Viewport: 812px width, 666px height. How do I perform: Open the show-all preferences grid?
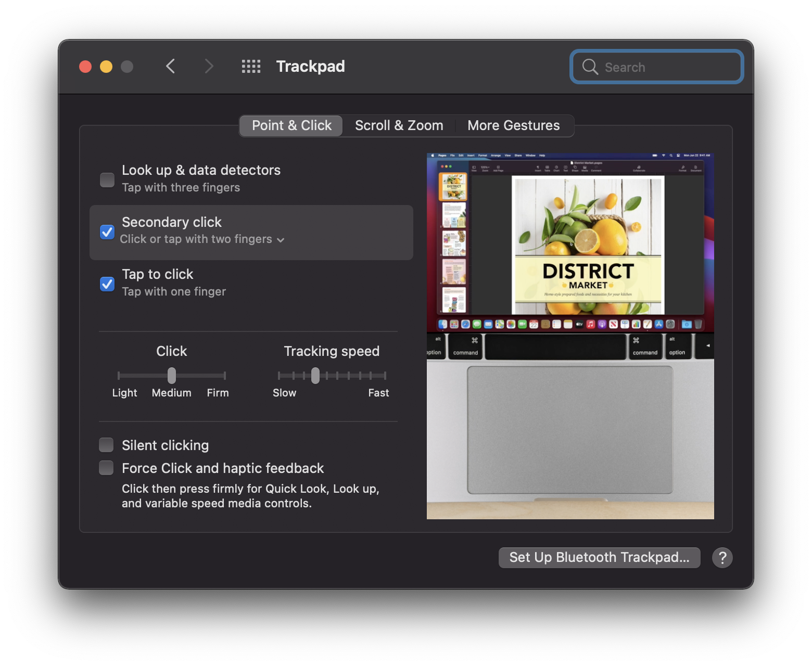[251, 67]
